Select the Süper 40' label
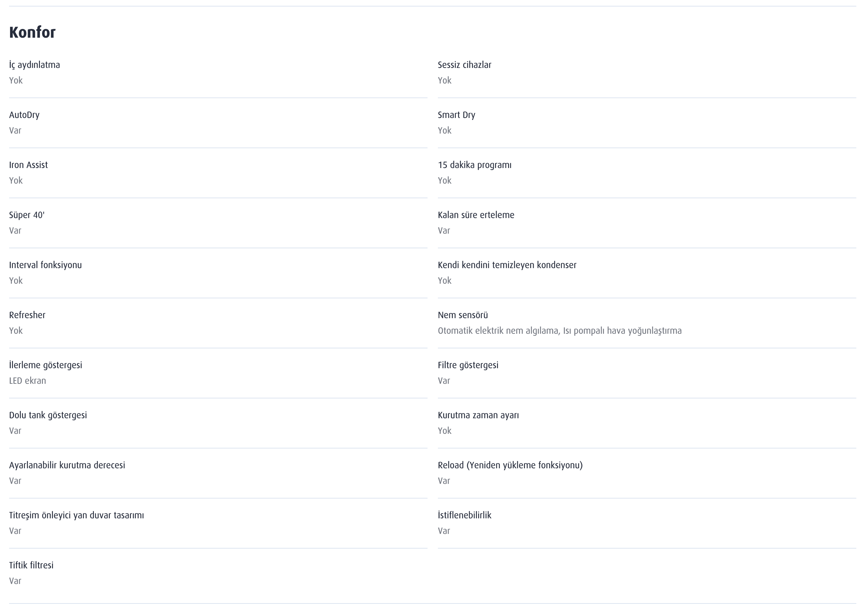868x609 pixels. coord(27,215)
